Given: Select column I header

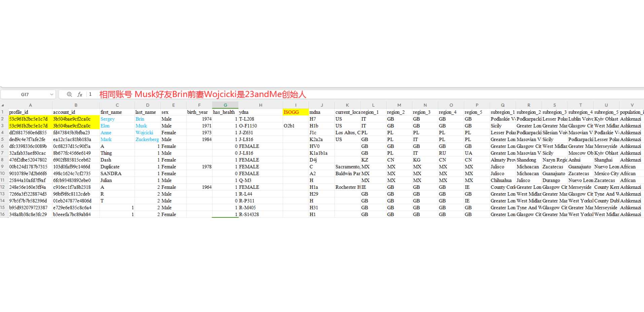Looking at the screenshot, I should (295, 105).
